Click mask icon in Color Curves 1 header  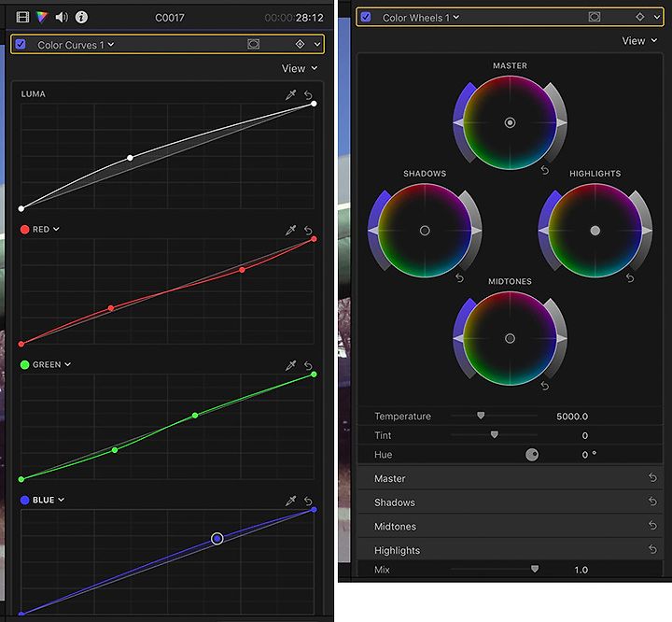253,44
